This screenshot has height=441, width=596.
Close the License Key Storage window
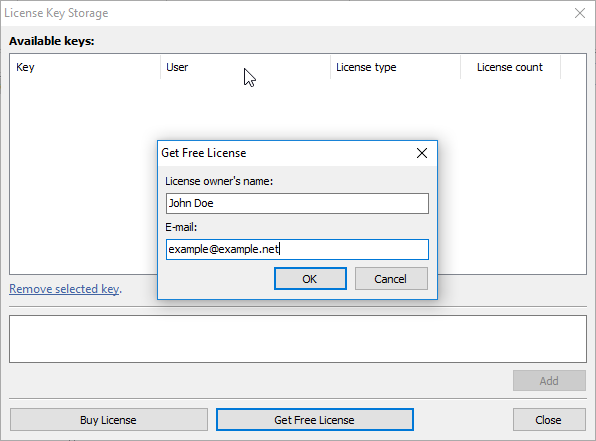pyautogui.click(x=580, y=13)
